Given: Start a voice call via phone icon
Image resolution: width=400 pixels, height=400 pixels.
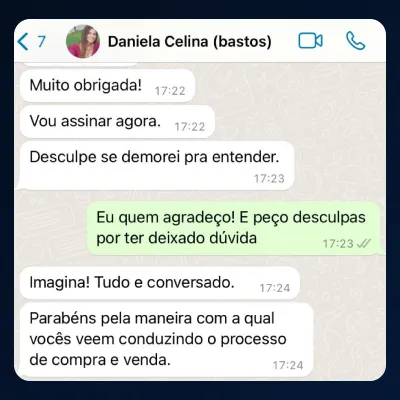Looking at the screenshot, I should [x=356, y=41].
